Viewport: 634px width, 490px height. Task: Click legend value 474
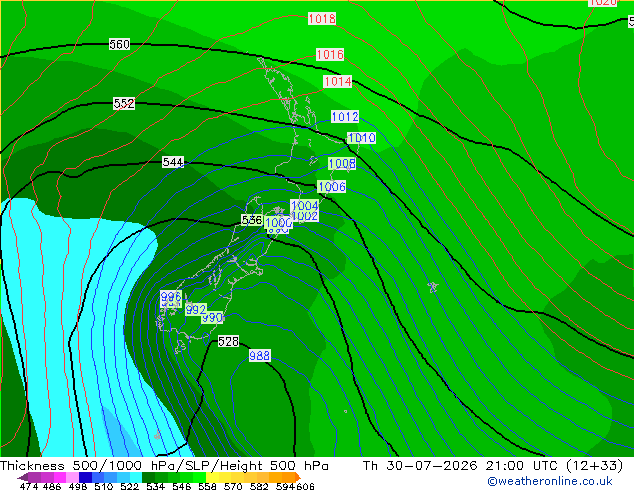point(29,486)
